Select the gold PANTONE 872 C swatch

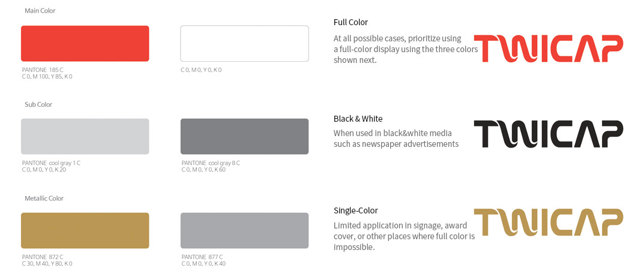pos(85,230)
